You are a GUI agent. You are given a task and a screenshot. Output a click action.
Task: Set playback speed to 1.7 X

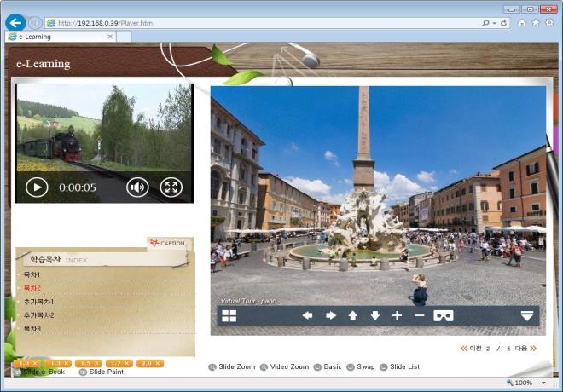119,363
